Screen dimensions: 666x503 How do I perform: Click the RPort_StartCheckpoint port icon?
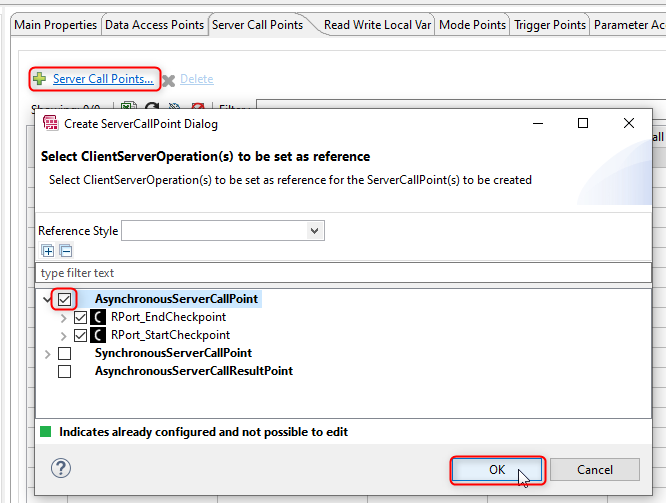click(98, 335)
